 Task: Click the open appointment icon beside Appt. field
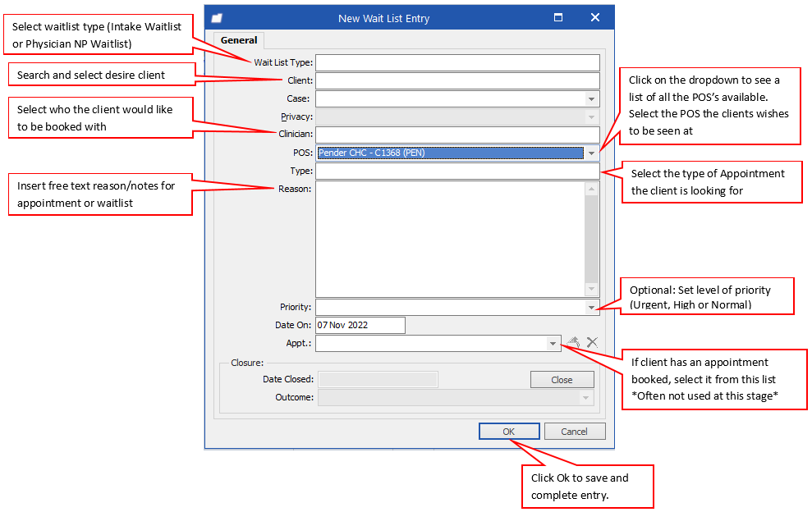point(574,343)
